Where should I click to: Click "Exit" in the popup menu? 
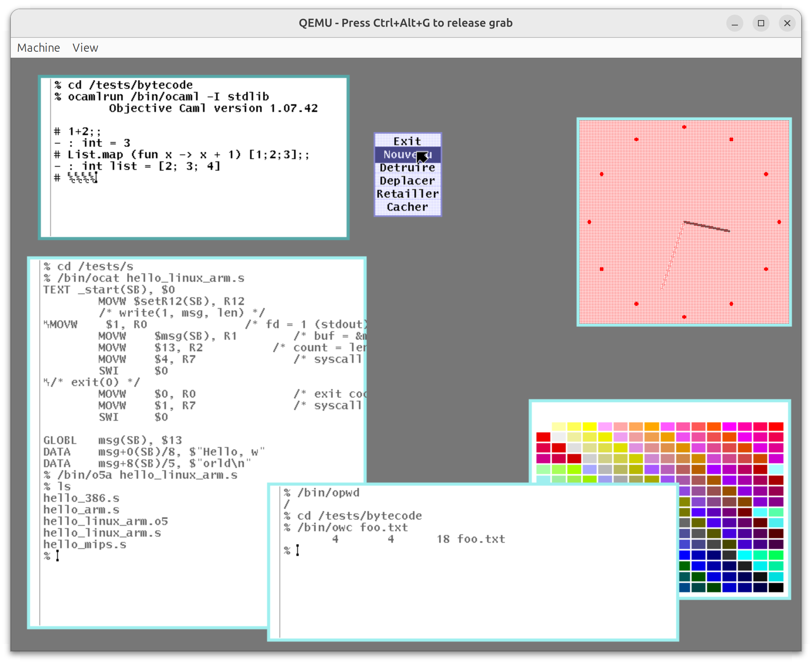407,141
